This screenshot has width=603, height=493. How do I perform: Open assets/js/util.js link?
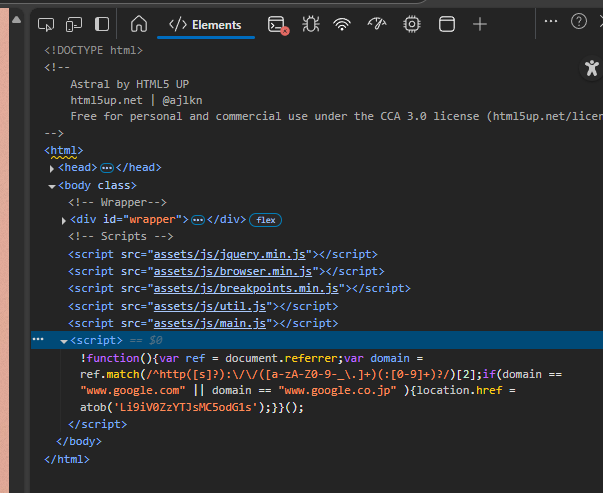[x=210, y=306]
